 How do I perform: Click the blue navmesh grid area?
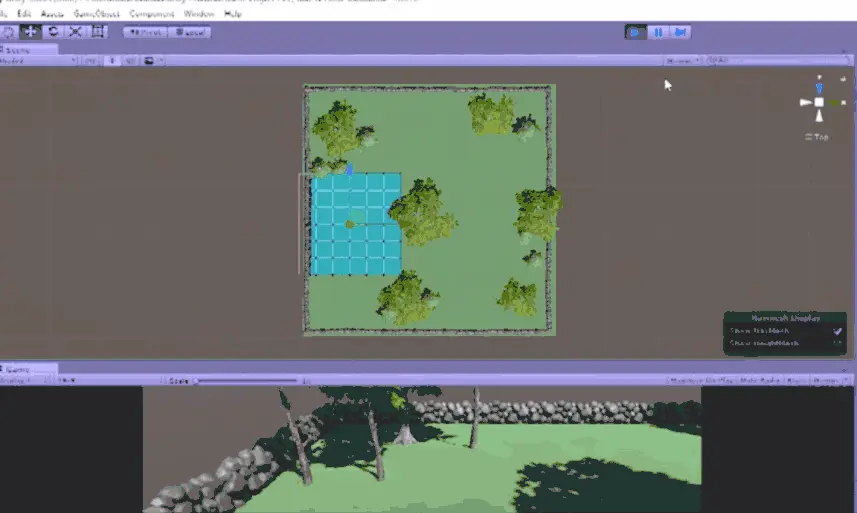click(x=356, y=224)
